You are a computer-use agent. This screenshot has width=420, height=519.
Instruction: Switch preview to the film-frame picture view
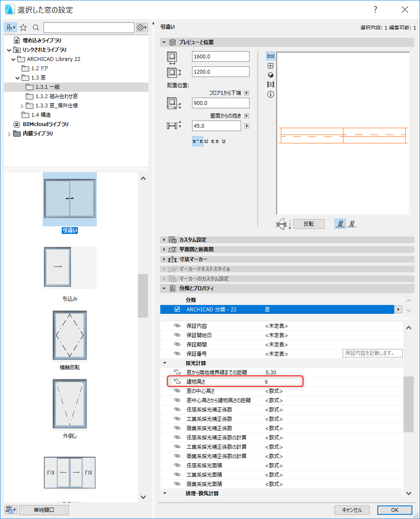271,85
